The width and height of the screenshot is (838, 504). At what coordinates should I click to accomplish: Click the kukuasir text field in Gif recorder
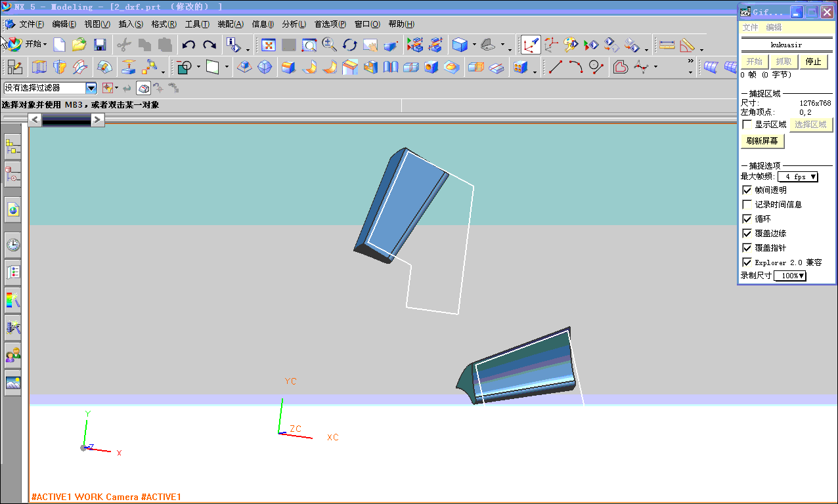[x=786, y=45]
